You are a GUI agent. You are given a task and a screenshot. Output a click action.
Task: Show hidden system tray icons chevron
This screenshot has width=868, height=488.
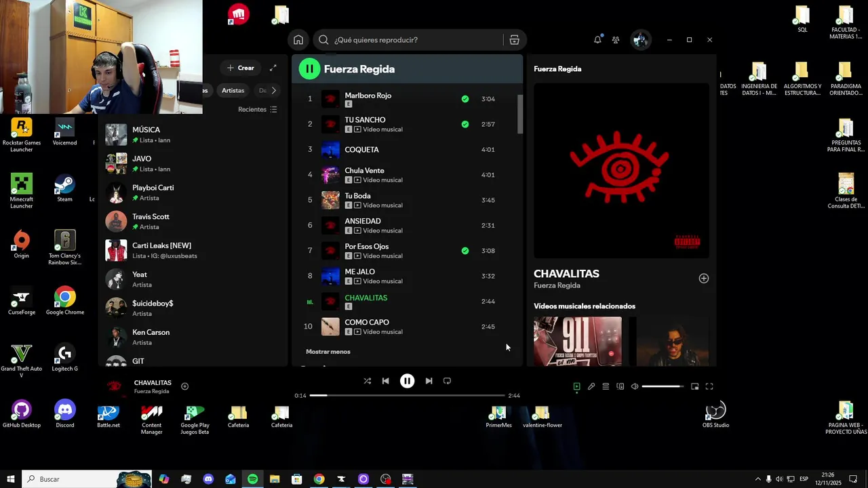tap(758, 479)
